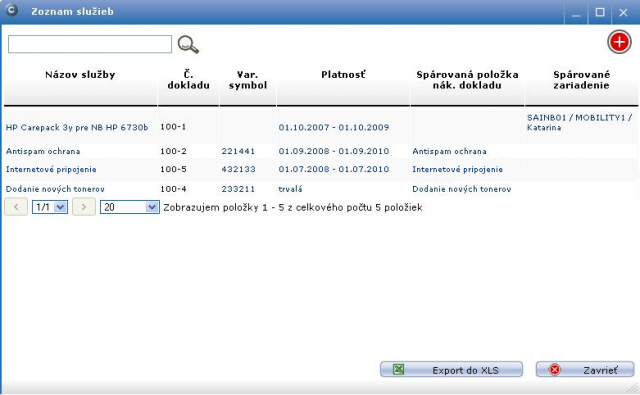Sort by Č. dokladu column header
The height and width of the screenshot is (395, 640).
(188, 80)
